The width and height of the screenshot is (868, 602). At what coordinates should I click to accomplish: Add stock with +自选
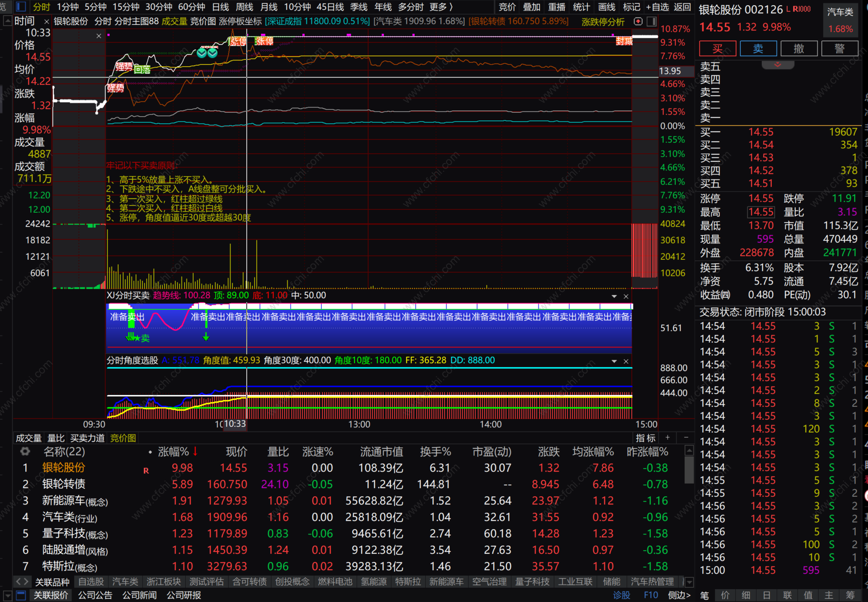(x=658, y=7)
